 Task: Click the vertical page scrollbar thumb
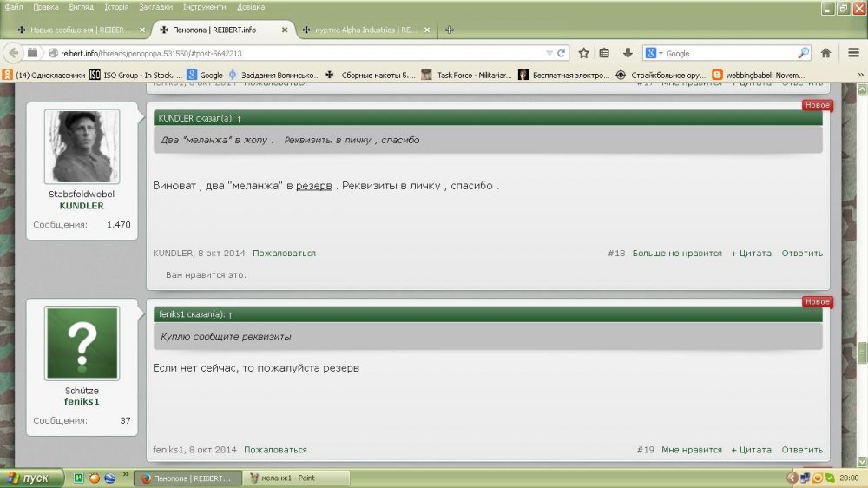click(x=862, y=353)
